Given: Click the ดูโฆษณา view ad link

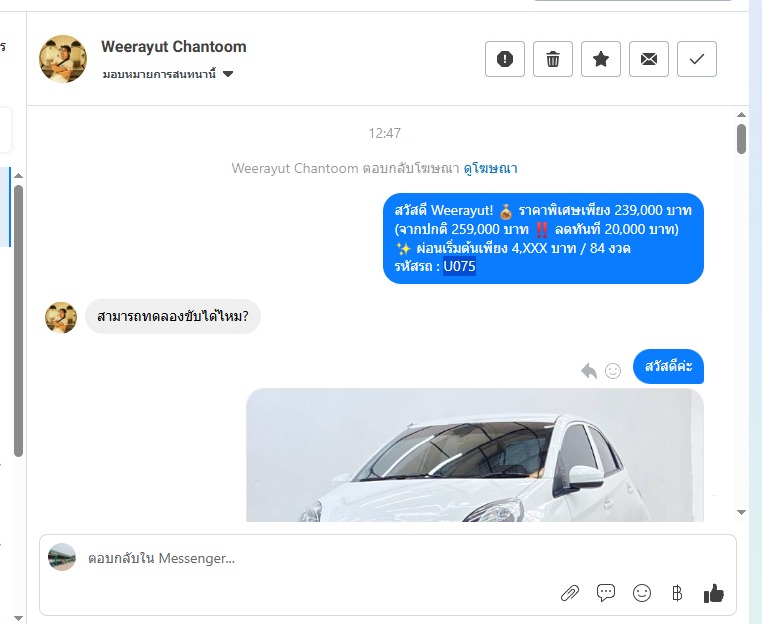Looking at the screenshot, I should pos(490,169).
